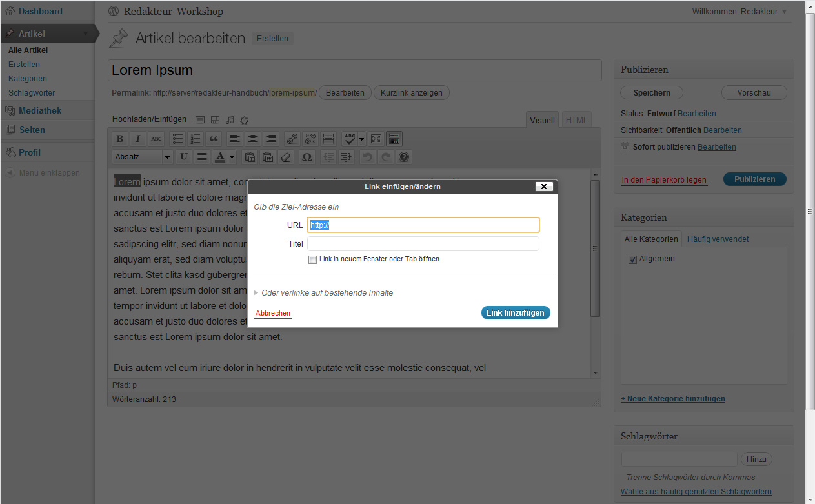Toggle fullscreen editor mode icon
Screen dimensions: 815x504
coord(376,139)
